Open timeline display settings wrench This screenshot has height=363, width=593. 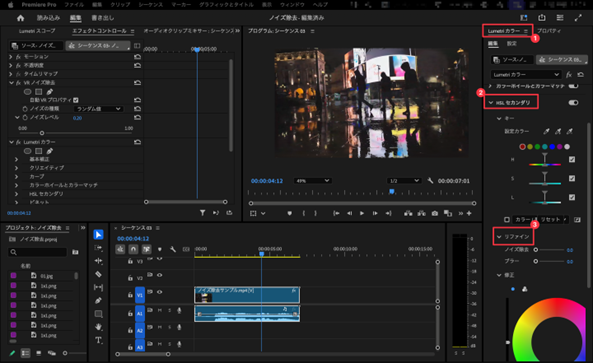pos(173,249)
